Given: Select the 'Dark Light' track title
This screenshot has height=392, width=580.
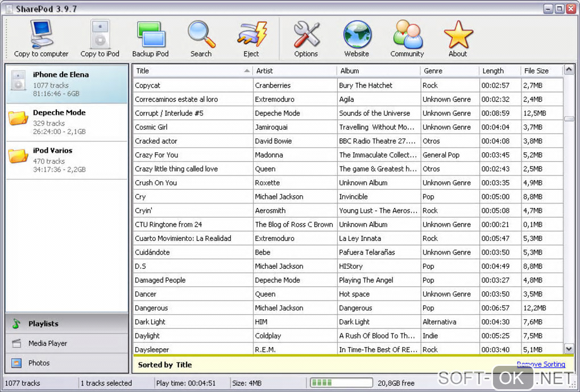Looking at the screenshot, I should click(x=150, y=322).
